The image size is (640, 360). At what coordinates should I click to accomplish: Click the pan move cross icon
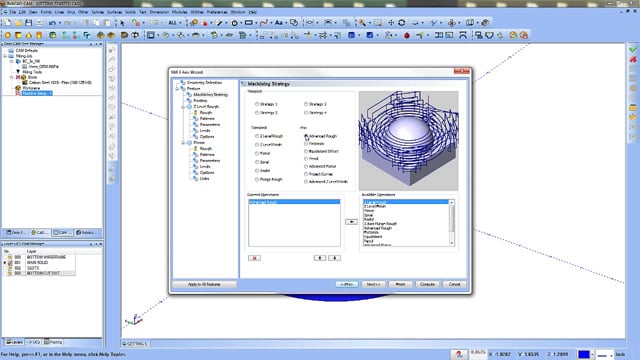coord(391,23)
